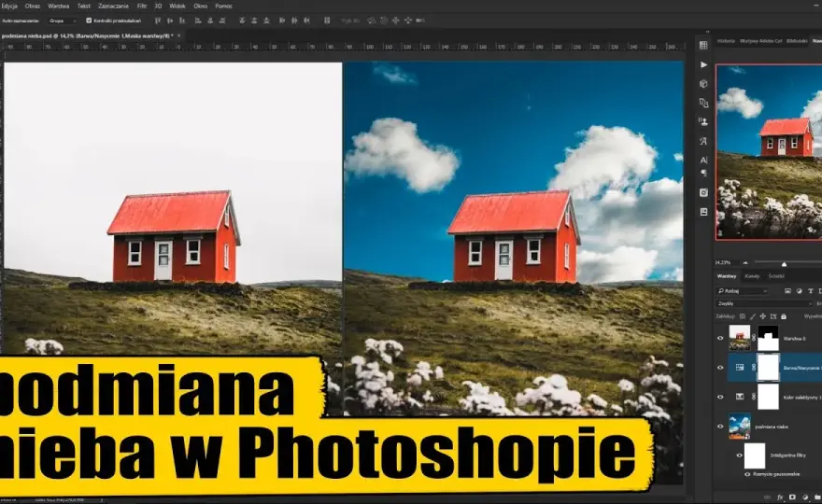
Task: Open the Paragraph panel icon
Action: [703, 173]
